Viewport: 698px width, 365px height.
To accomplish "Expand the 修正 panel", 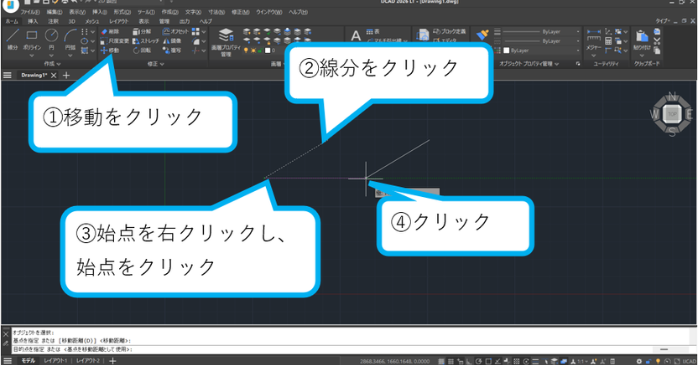I will (156, 64).
